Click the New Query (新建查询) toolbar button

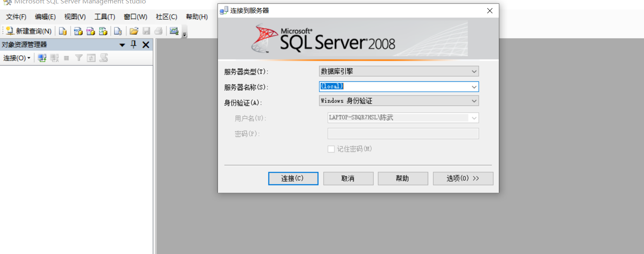tap(29, 31)
